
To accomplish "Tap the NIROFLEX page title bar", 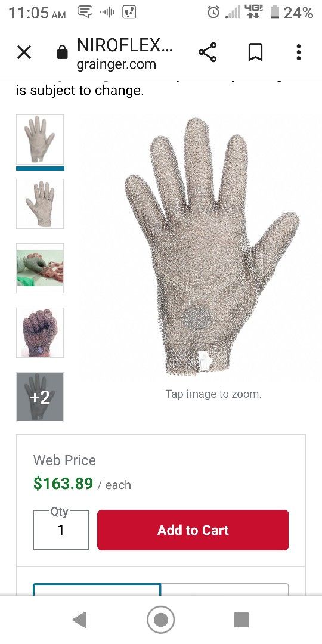I will pos(125,52).
